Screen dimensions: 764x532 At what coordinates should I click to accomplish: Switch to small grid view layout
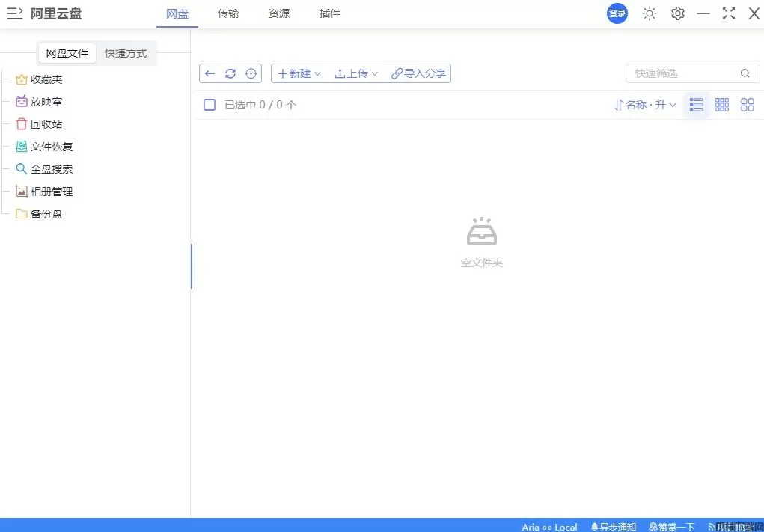pyautogui.click(x=722, y=105)
